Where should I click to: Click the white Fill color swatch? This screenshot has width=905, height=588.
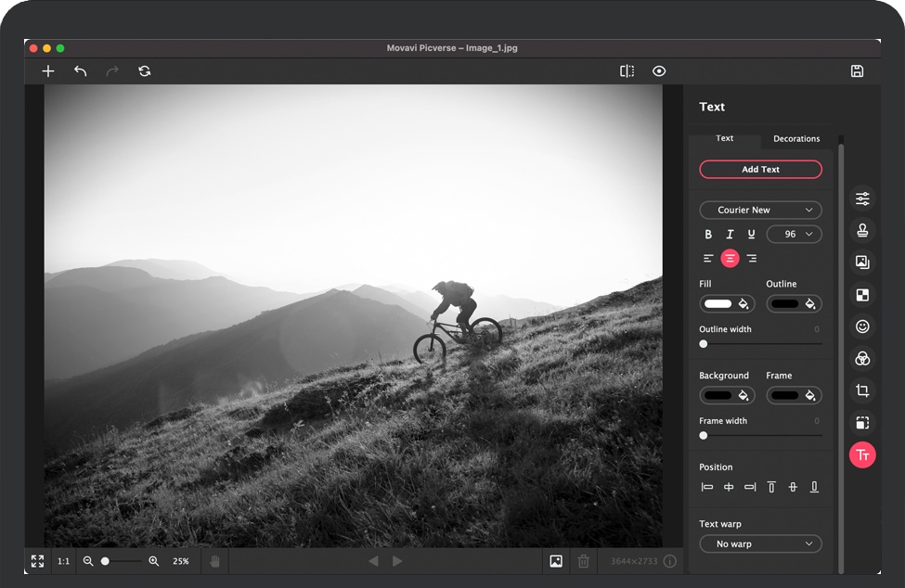pos(718,303)
